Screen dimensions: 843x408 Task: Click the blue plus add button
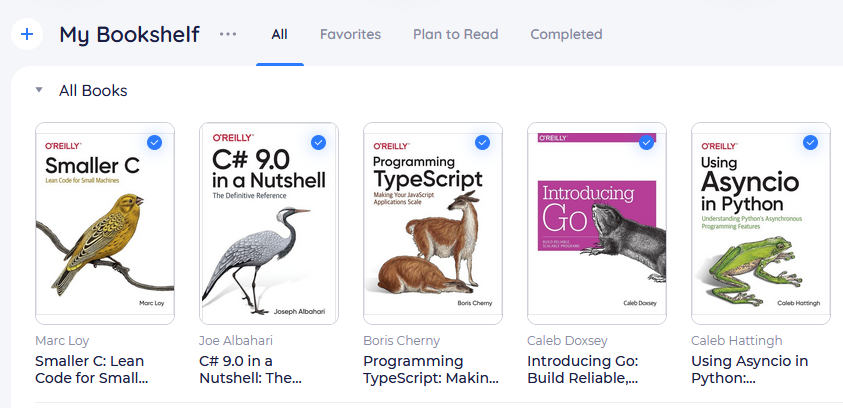tap(27, 34)
